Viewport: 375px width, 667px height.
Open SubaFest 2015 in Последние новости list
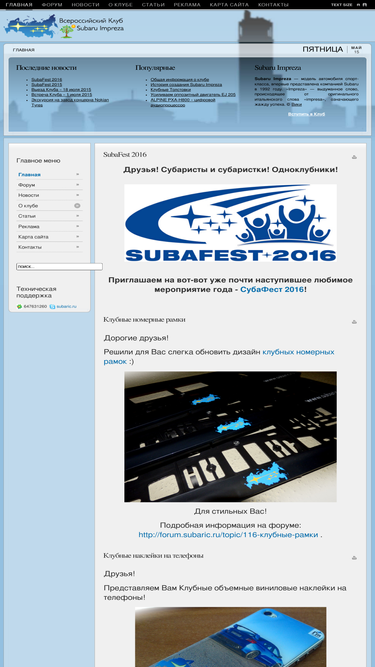tap(47, 85)
